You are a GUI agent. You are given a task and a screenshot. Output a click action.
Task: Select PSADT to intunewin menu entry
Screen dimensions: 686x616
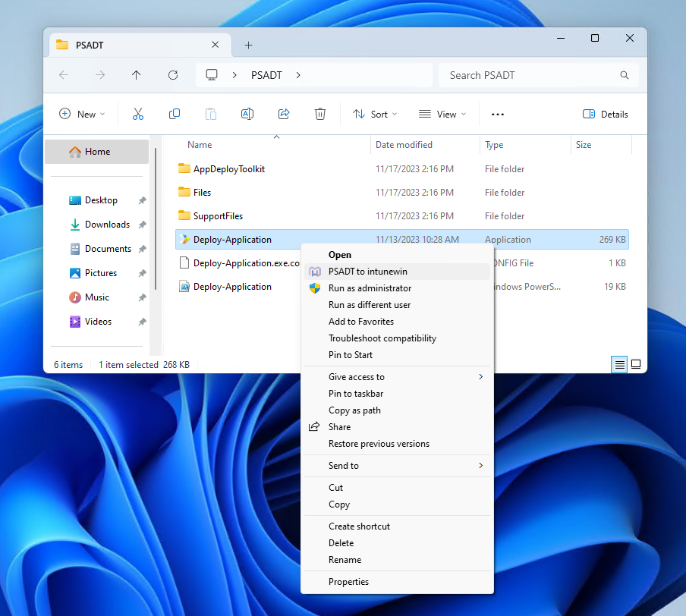pyautogui.click(x=397, y=272)
